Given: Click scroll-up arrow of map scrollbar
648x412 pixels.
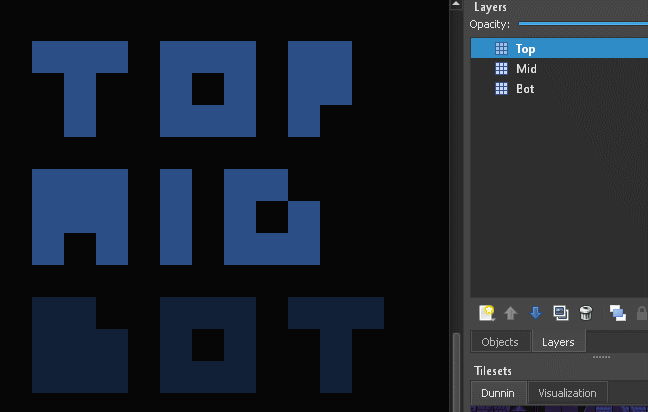Looking at the screenshot, I should click(456, 4).
